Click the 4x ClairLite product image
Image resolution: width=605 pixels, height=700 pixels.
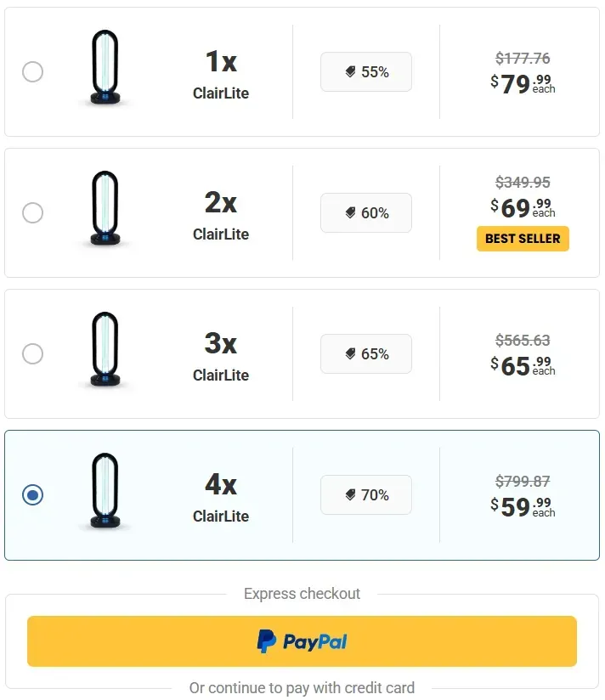click(x=105, y=494)
